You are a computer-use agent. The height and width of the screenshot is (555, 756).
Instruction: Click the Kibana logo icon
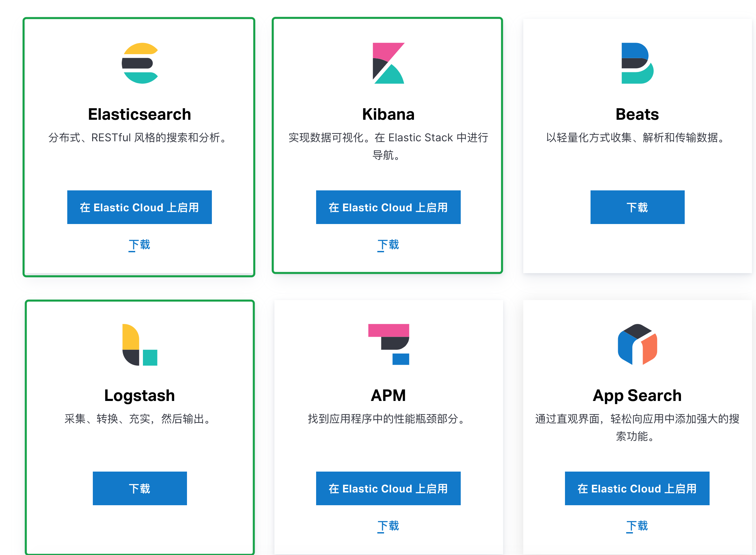coord(388,63)
